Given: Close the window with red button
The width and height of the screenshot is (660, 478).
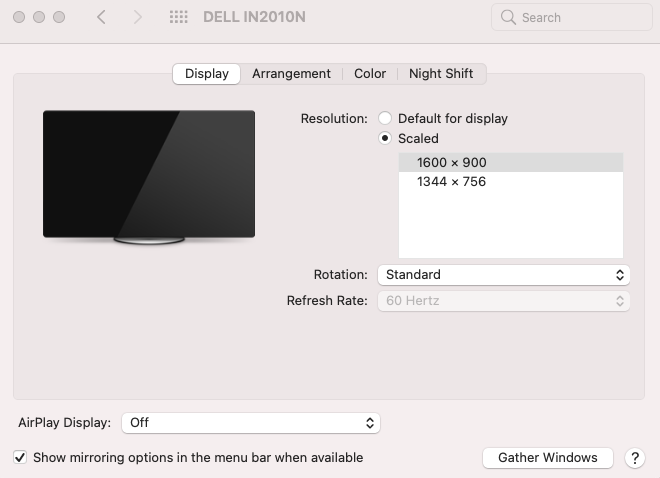Looking at the screenshot, I should click(19, 17).
